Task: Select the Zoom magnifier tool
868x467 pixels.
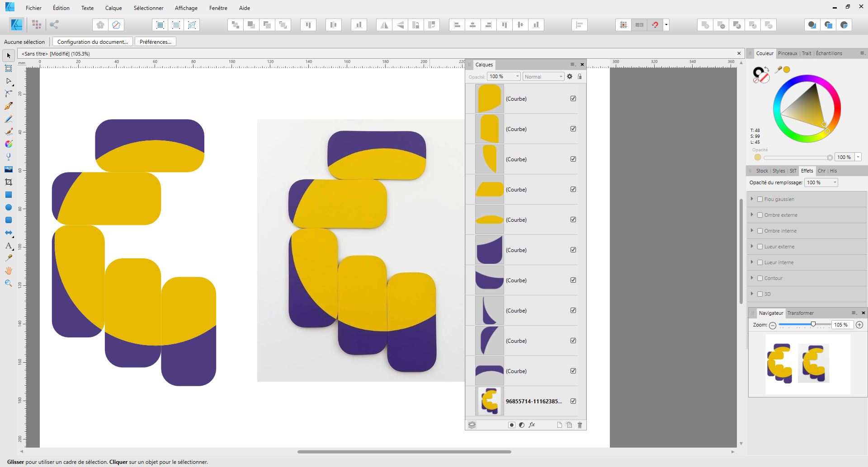Action: pos(9,284)
